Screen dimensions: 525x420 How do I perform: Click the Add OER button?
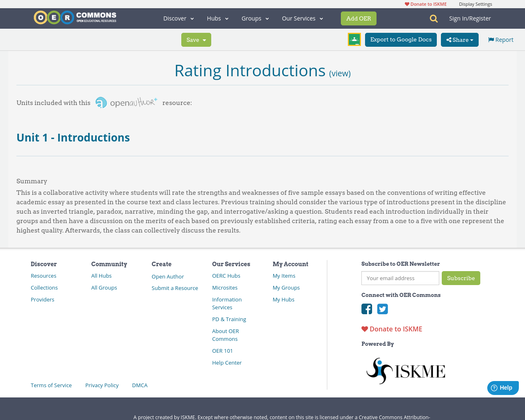pos(358,18)
